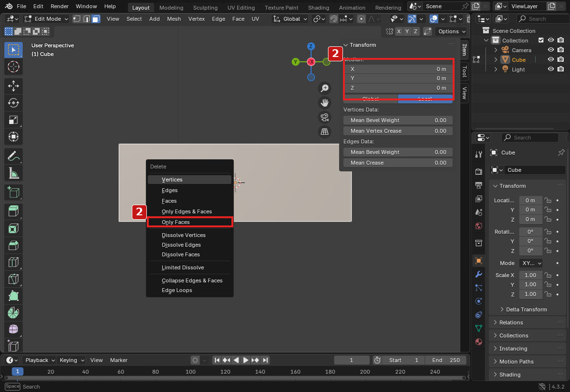Image resolution: width=570 pixels, height=392 pixels.
Task: Play the animation forward
Action: [x=246, y=360]
